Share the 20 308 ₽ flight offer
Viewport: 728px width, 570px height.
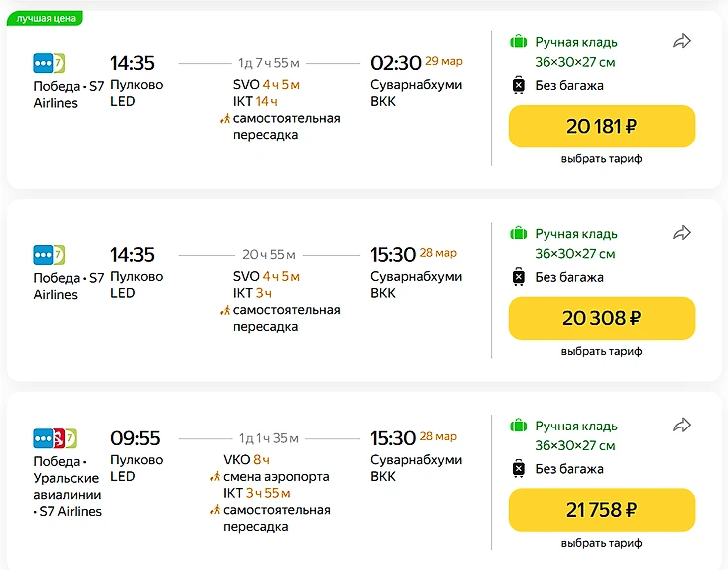[682, 233]
